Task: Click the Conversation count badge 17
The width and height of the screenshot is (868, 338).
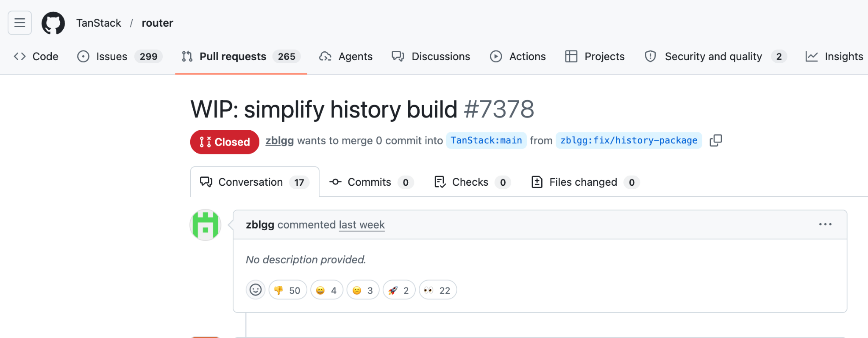Action: [299, 182]
